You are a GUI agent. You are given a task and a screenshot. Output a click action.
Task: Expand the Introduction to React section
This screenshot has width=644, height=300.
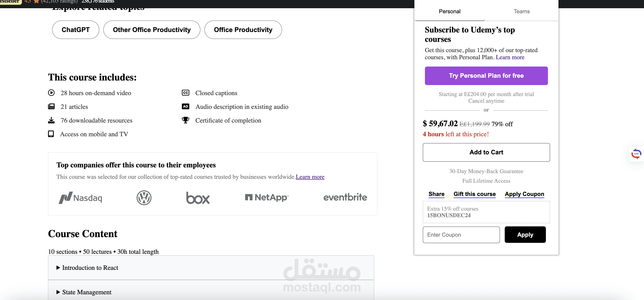tap(90, 268)
